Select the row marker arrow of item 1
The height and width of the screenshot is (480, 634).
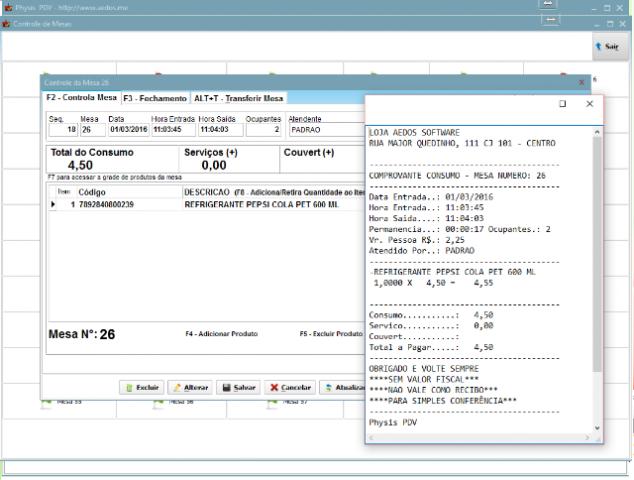53,205
